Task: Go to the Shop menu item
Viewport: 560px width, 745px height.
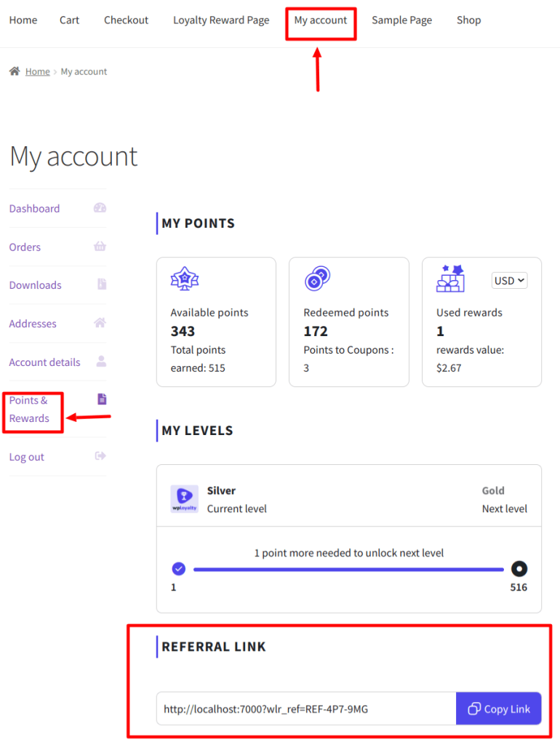Action: (x=469, y=20)
